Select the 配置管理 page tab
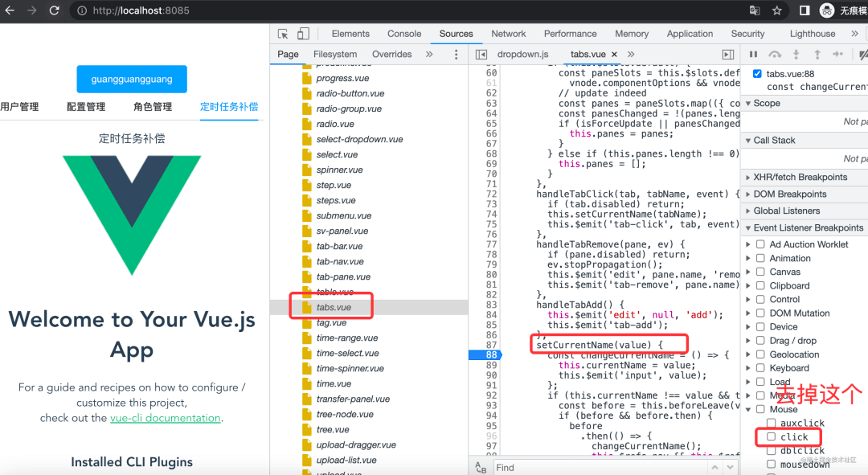 click(86, 107)
